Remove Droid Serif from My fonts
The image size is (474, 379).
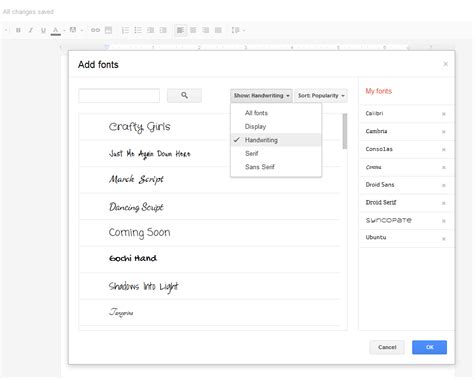444,203
